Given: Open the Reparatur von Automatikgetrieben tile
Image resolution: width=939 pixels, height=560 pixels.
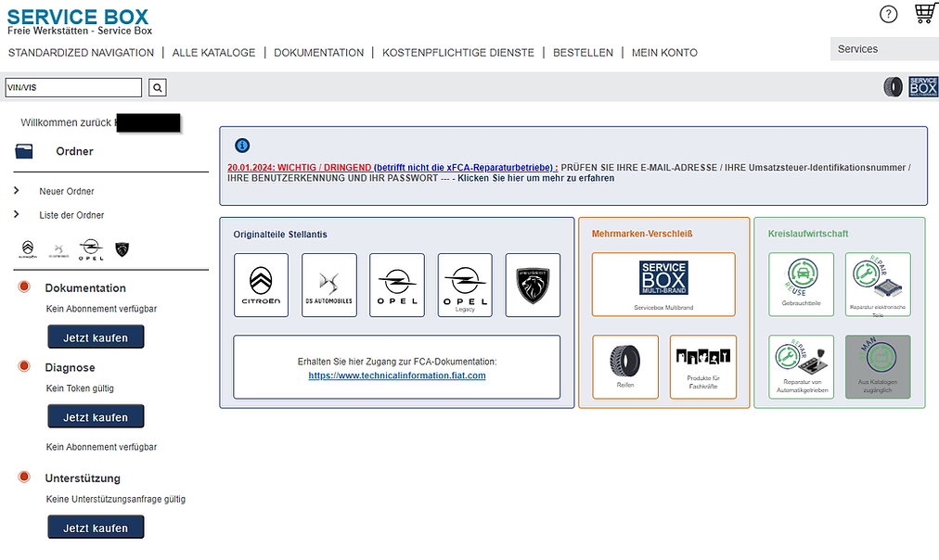Looking at the screenshot, I should coord(802,367).
